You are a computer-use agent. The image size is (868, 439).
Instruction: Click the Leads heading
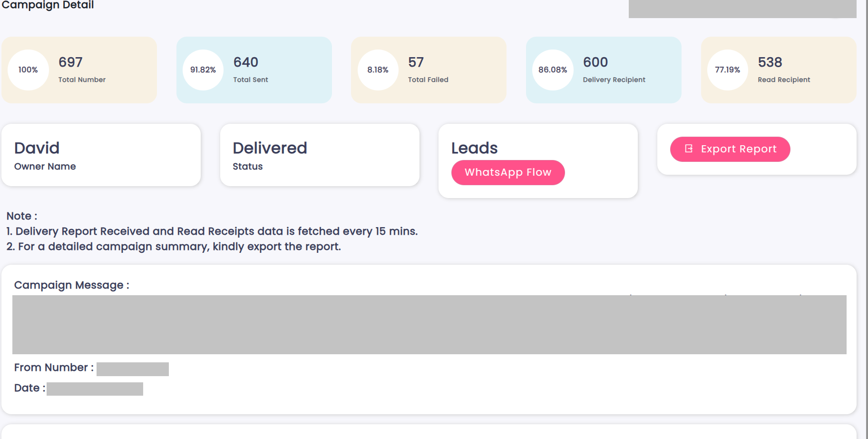point(474,148)
